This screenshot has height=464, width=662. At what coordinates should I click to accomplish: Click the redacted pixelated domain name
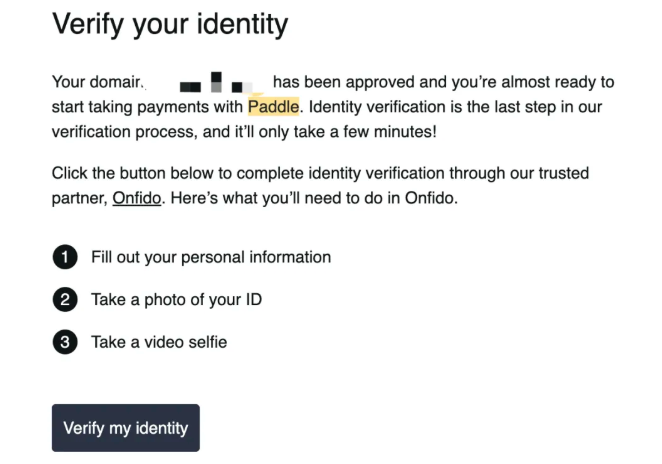(x=217, y=83)
